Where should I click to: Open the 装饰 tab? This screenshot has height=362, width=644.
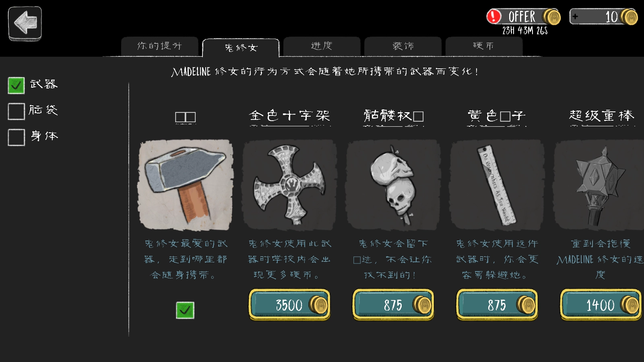pyautogui.click(x=403, y=46)
